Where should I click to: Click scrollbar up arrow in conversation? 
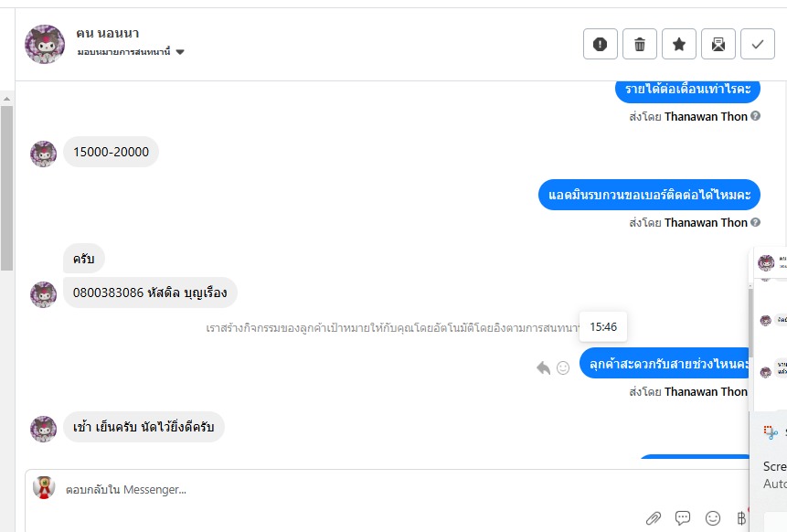(7, 99)
